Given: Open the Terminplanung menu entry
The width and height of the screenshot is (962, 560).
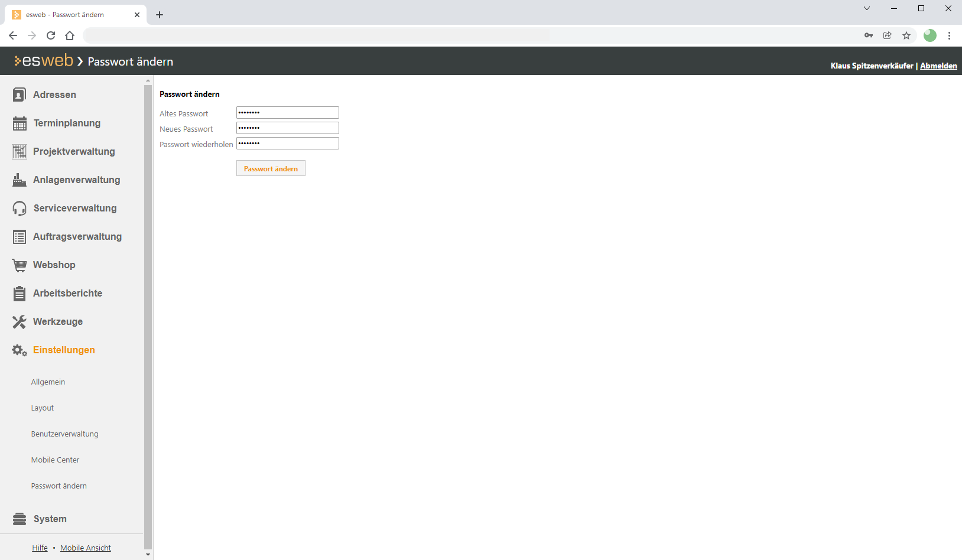Looking at the screenshot, I should (67, 123).
